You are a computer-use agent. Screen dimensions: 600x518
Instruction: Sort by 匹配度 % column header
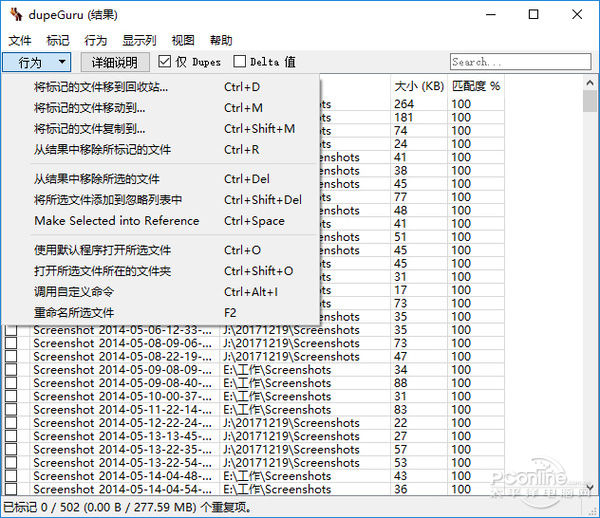point(476,86)
